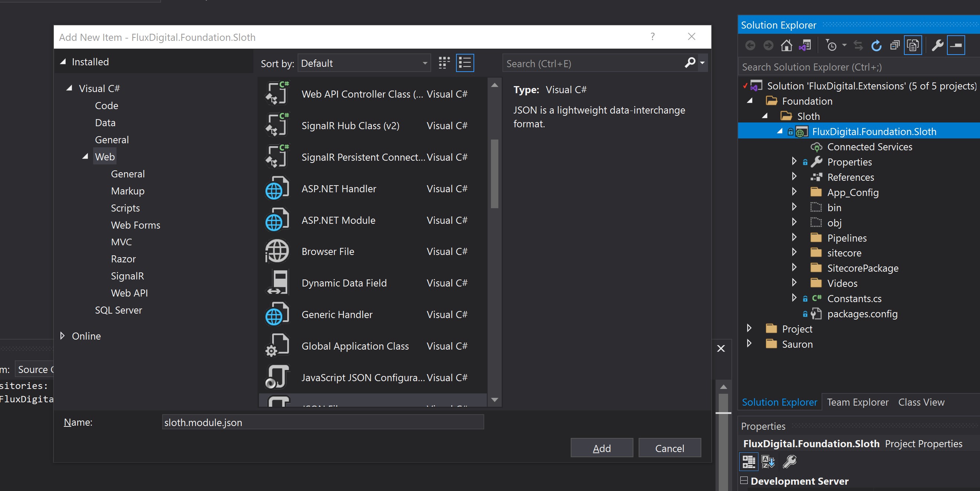The width and height of the screenshot is (980, 491).
Task: Expand the Properties node in Solution Explorer
Action: pos(794,161)
